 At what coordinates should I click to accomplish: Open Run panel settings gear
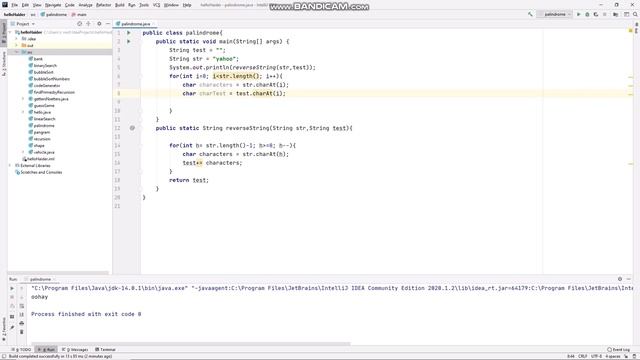pyautogui.click(x=620, y=279)
